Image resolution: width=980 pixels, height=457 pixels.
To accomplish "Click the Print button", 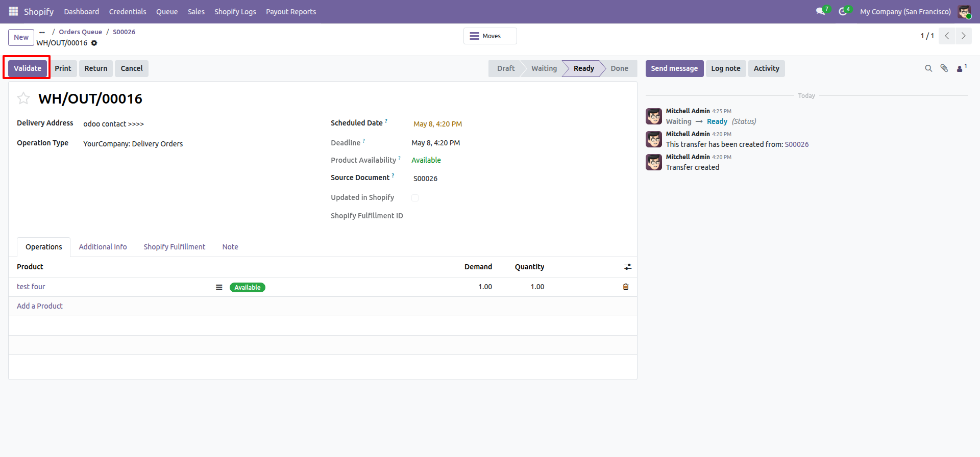I will 63,68.
